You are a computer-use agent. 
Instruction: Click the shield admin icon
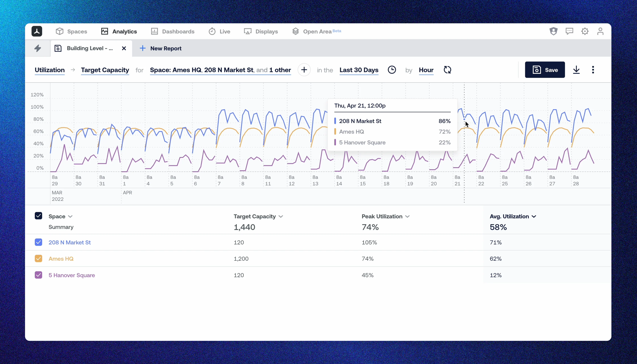click(x=554, y=31)
